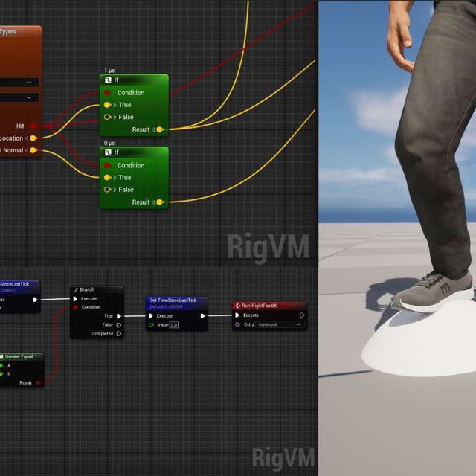The height and width of the screenshot is (476, 476).
Task: Click Branch node's False execution output pin
Action: point(119,325)
